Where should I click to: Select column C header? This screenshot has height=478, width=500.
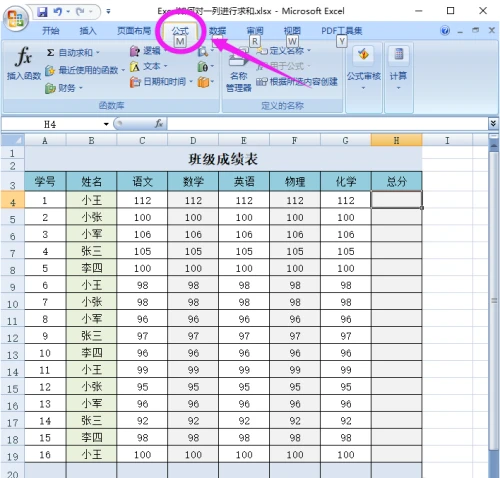point(142,140)
